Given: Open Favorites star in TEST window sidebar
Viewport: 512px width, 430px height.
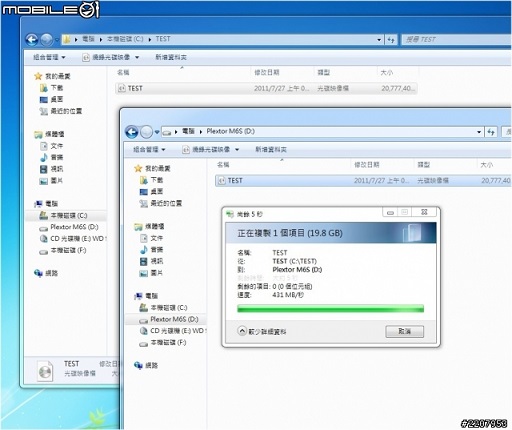Looking at the screenshot, I should (52, 76).
